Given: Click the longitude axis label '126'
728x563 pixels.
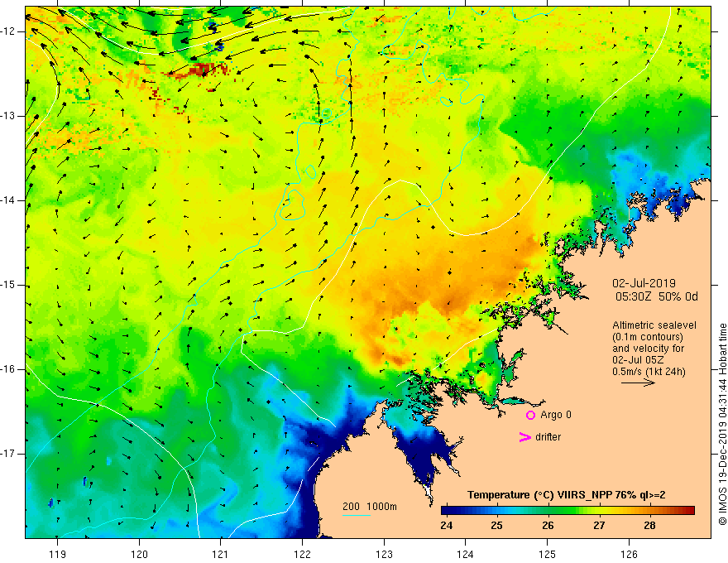Looking at the screenshot, I should coord(629,554).
